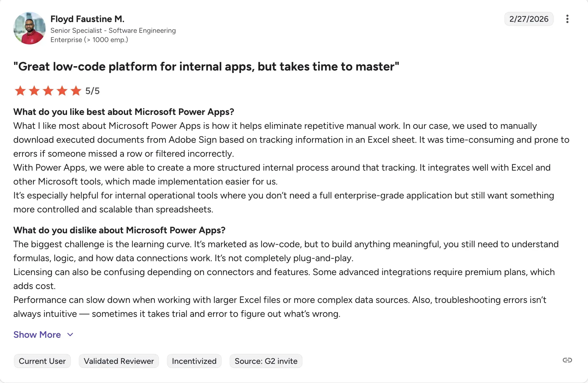The width and height of the screenshot is (588, 383).
Task: Click the review date 2/27/2026
Action: pyautogui.click(x=529, y=19)
